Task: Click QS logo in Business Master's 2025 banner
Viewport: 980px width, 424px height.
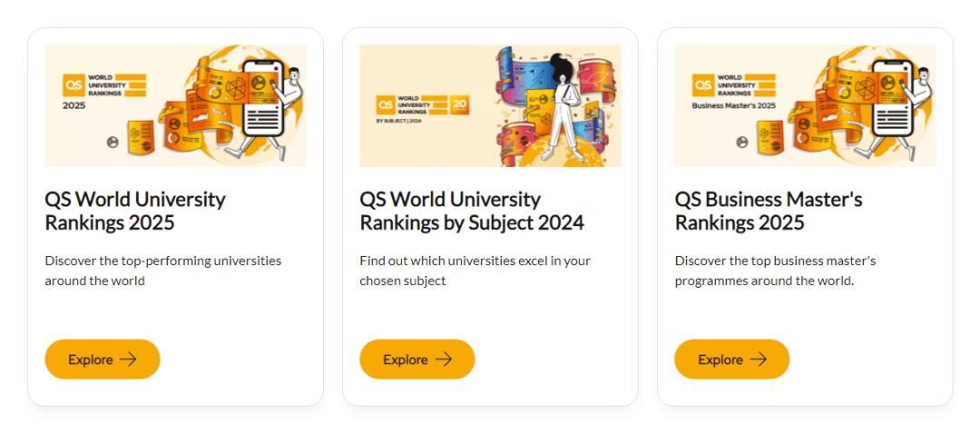Action: (x=702, y=85)
